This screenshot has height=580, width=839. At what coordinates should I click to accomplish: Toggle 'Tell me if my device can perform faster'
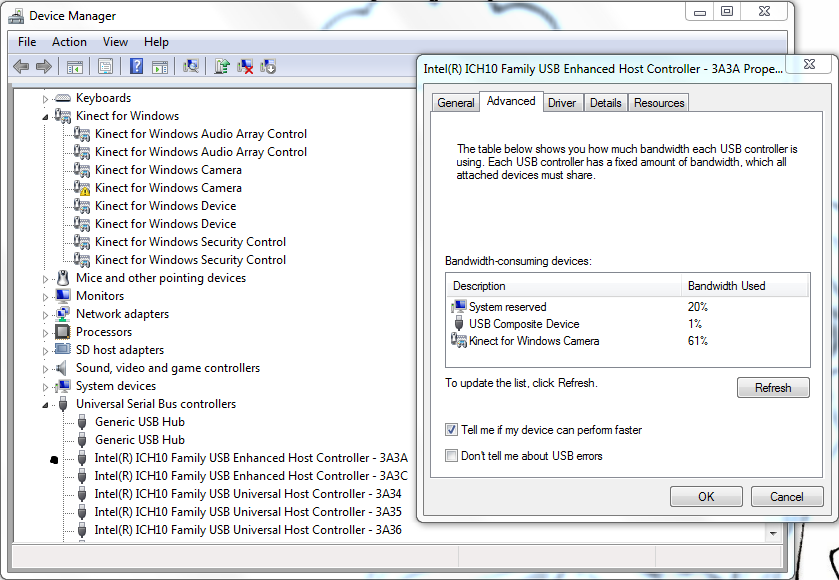(x=451, y=430)
